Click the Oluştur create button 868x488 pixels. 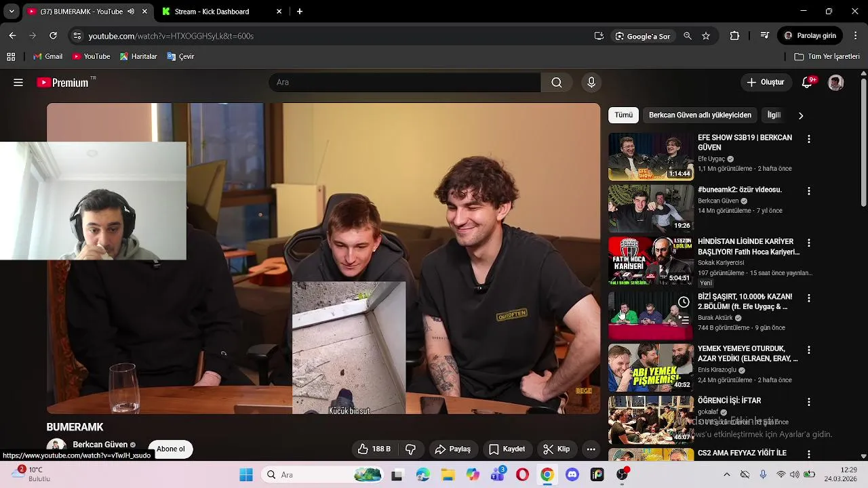point(766,83)
